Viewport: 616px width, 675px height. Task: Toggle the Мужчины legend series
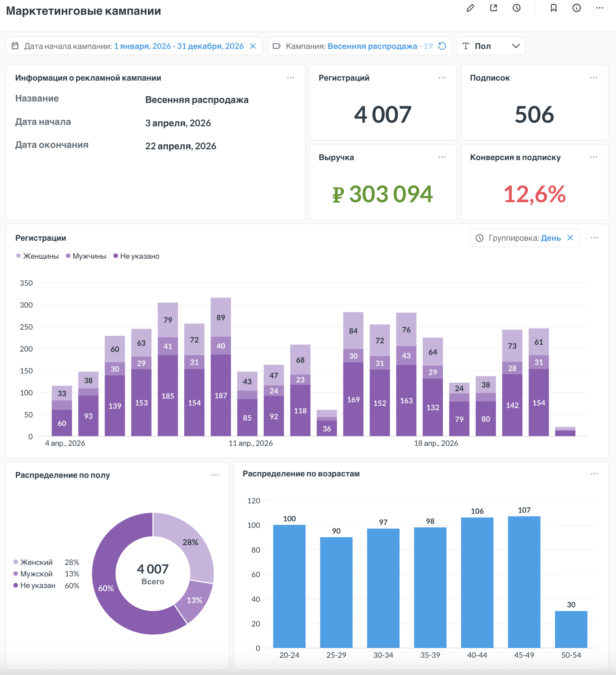point(86,256)
